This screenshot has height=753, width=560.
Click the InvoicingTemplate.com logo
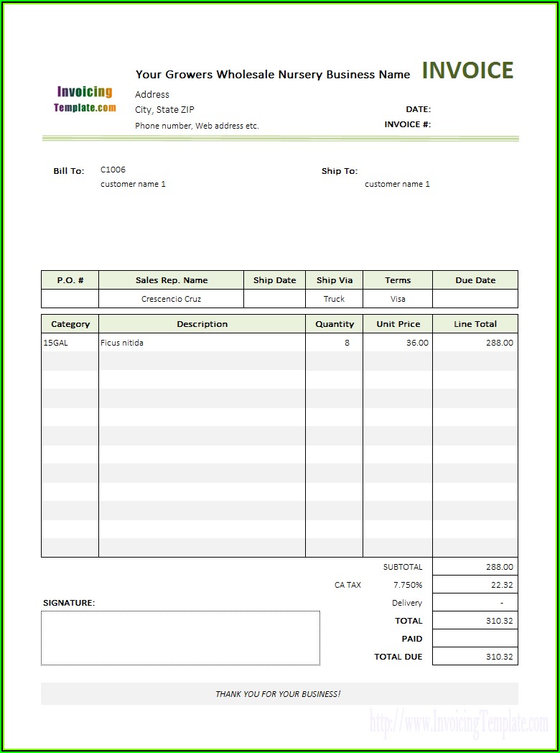click(x=85, y=99)
